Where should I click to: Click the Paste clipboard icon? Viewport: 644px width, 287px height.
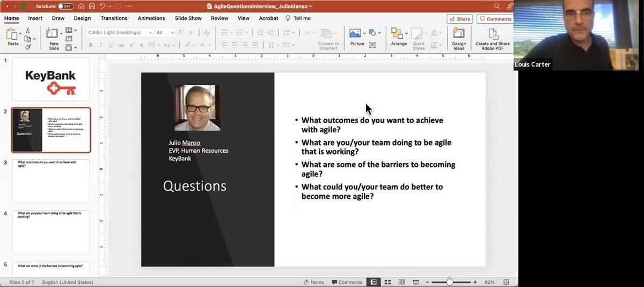point(12,34)
